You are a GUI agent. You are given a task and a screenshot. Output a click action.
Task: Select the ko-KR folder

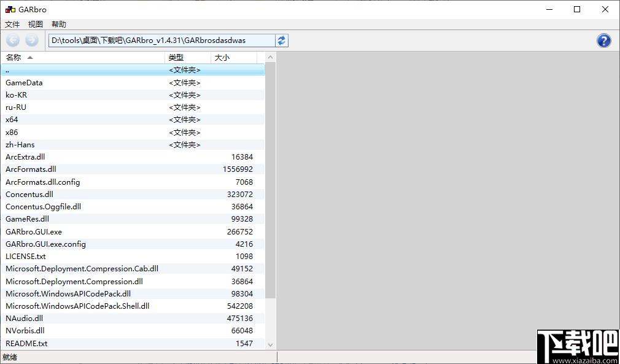point(133,95)
